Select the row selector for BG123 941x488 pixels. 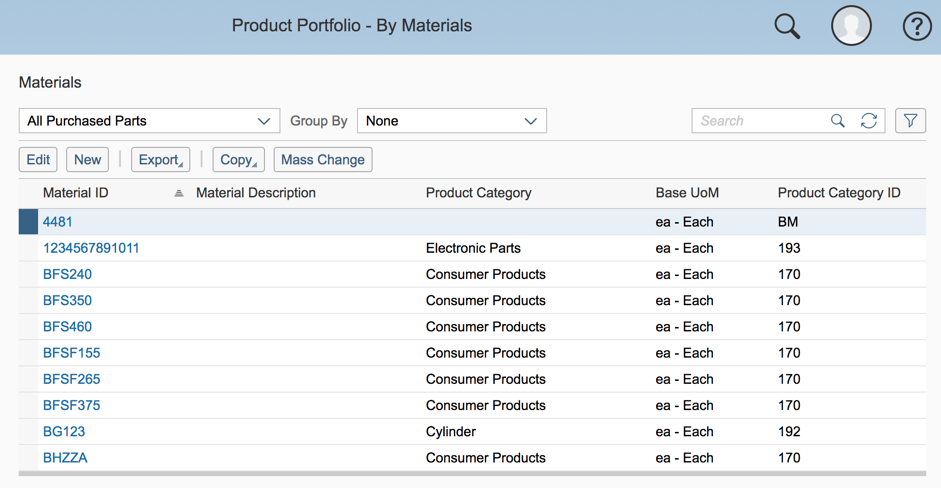click(28, 432)
